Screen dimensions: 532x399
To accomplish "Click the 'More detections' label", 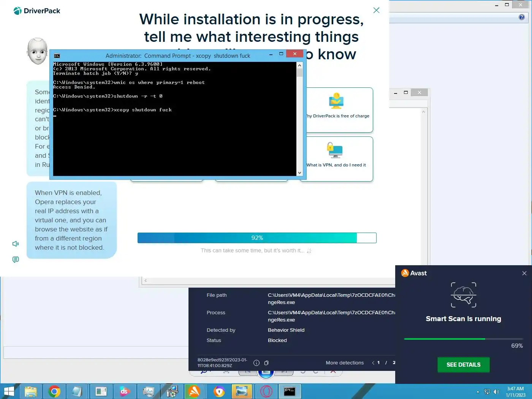I will click(345, 363).
